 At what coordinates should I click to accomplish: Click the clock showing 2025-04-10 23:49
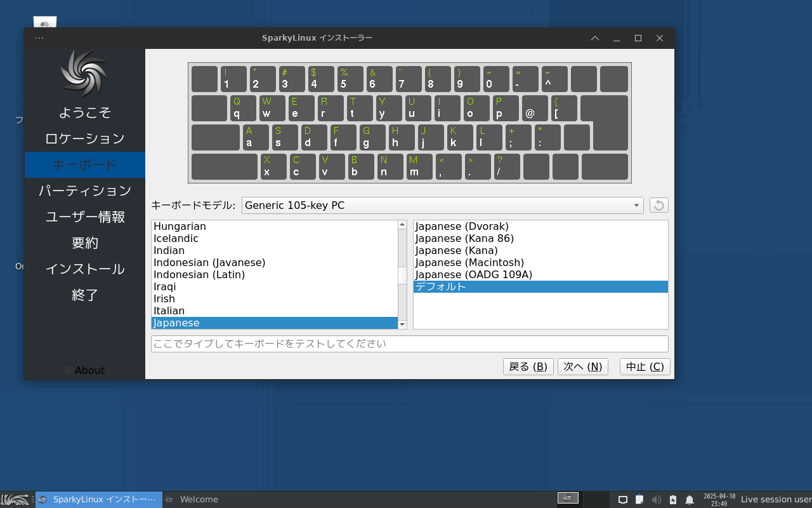click(x=719, y=500)
